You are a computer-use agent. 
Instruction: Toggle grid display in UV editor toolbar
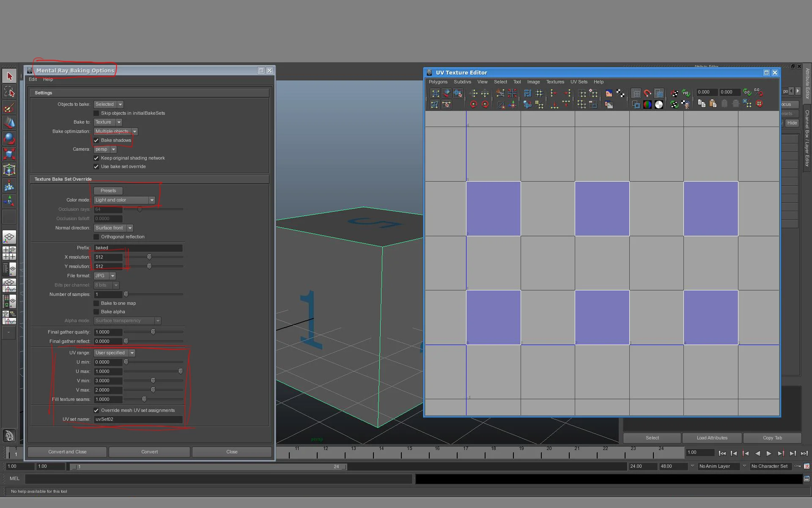point(636,93)
